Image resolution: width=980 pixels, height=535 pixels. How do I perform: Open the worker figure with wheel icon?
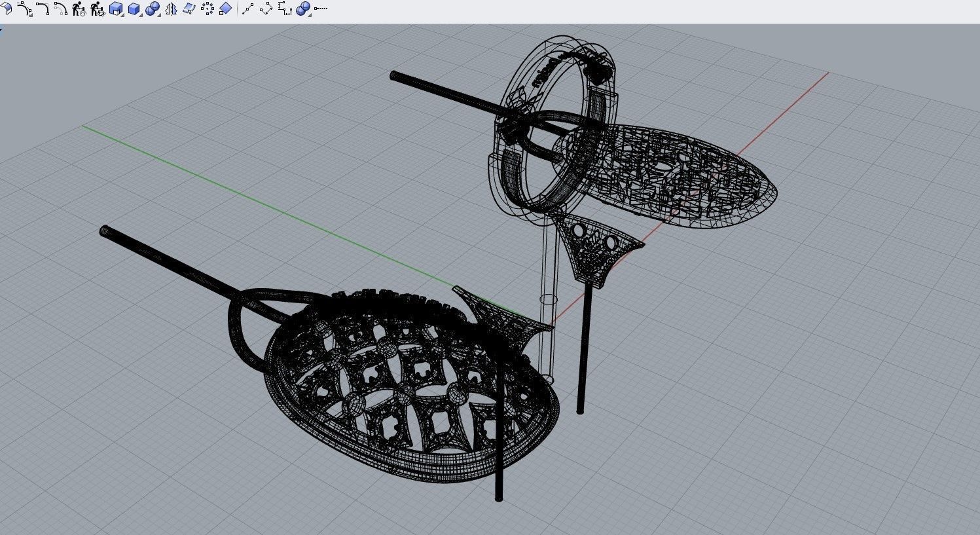79,9
